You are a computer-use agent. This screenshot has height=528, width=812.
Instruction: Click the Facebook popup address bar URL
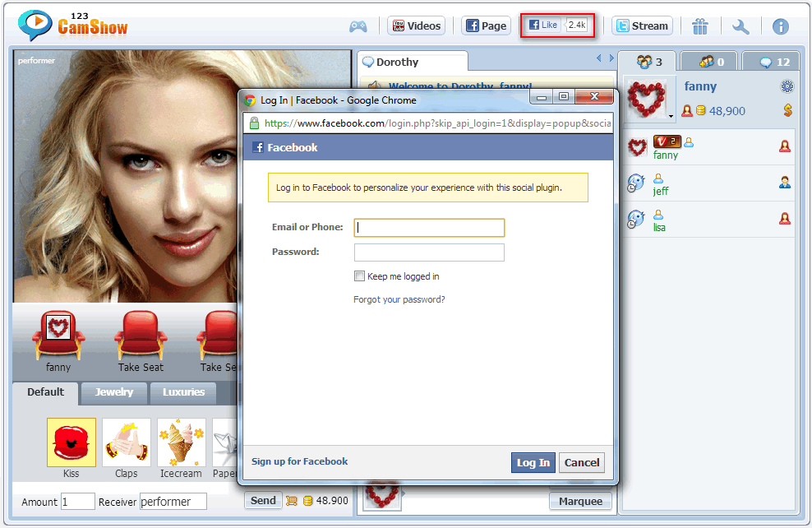(437, 123)
